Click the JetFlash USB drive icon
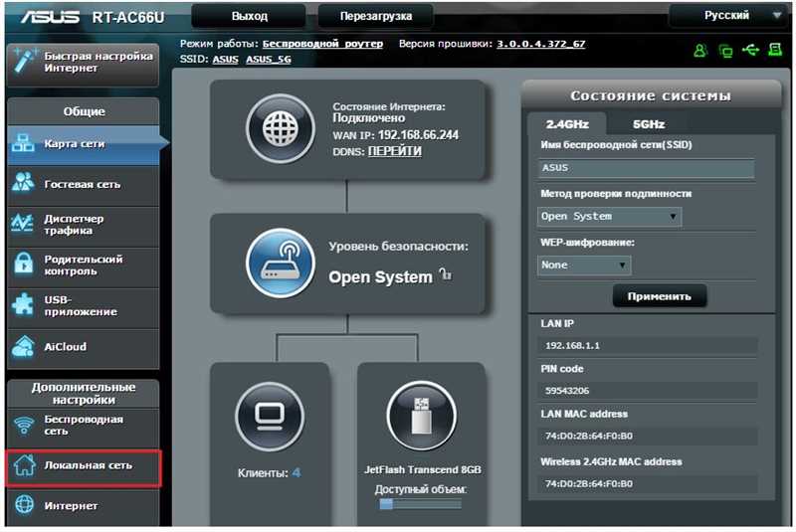The width and height of the screenshot is (796, 532). tap(421, 416)
